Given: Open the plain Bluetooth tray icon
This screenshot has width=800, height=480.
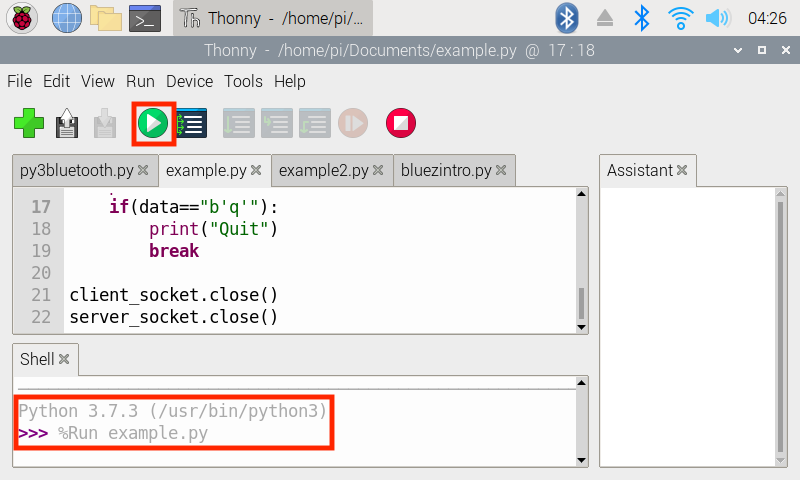Looking at the screenshot, I should click(x=641, y=18).
